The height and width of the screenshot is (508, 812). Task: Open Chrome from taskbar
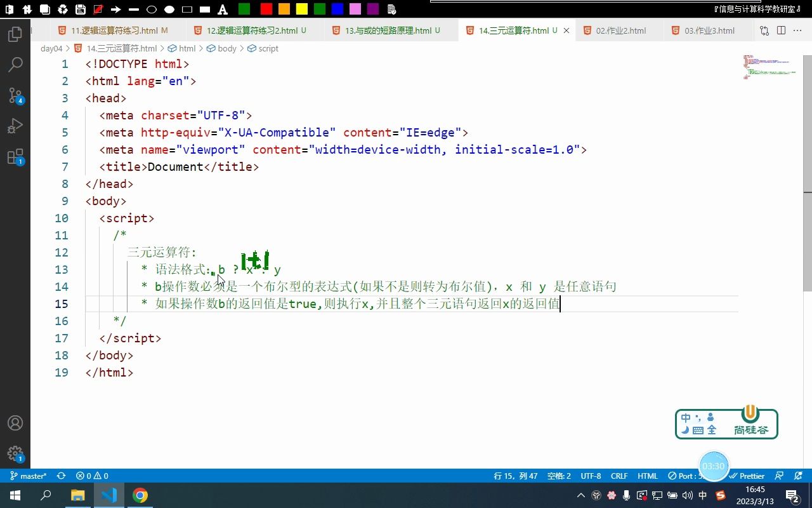pyautogui.click(x=140, y=495)
